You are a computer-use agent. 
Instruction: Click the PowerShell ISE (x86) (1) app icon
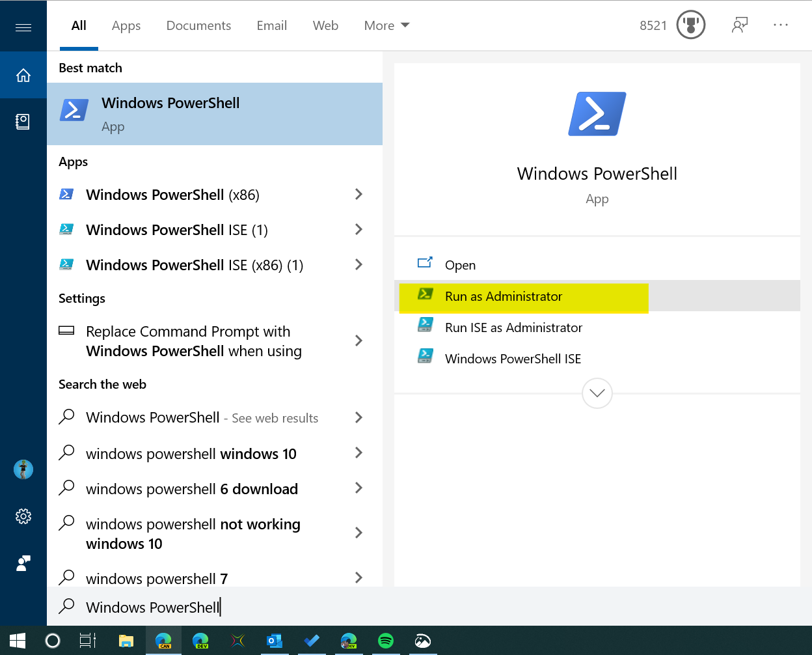pyautogui.click(x=66, y=264)
